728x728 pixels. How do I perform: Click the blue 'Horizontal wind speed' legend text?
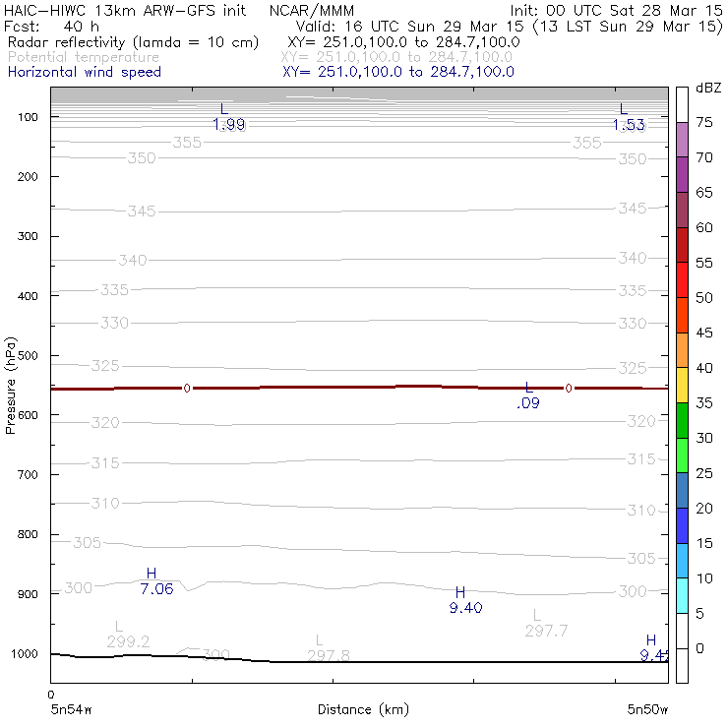pos(85,72)
